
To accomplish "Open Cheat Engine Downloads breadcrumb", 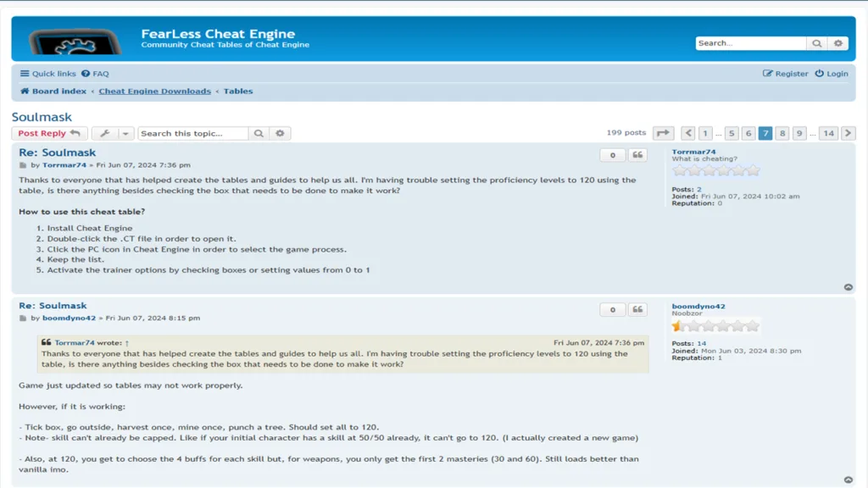I will tap(154, 91).
